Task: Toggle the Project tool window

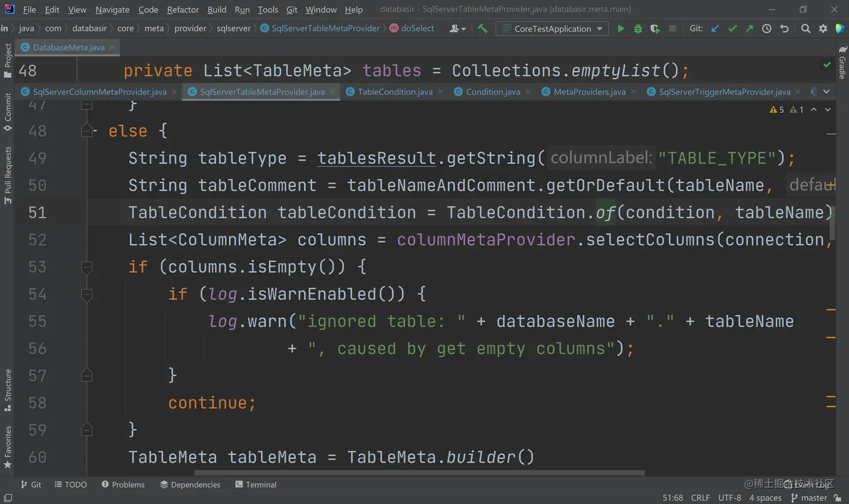Action: [7, 61]
